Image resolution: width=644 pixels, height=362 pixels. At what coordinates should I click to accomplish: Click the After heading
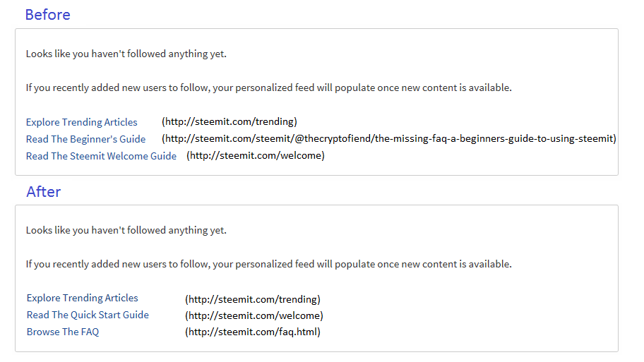[44, 192]
